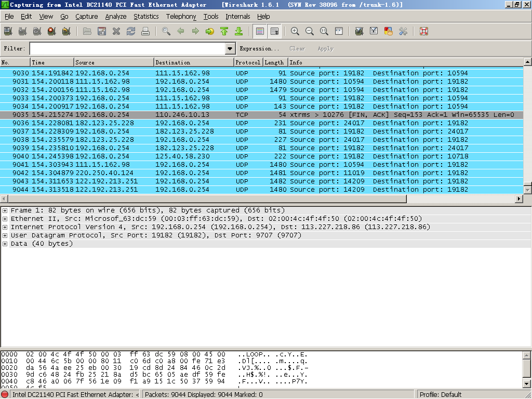This screenshot has width=532, height=399.
Task: Open help with the lifebuoy icon
Action: click(424, 31)
